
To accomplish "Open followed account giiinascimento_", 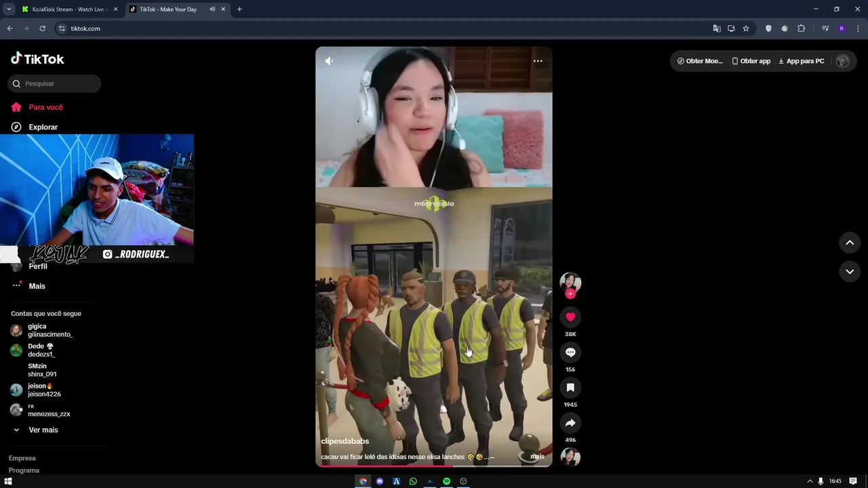I will [50, 334].
